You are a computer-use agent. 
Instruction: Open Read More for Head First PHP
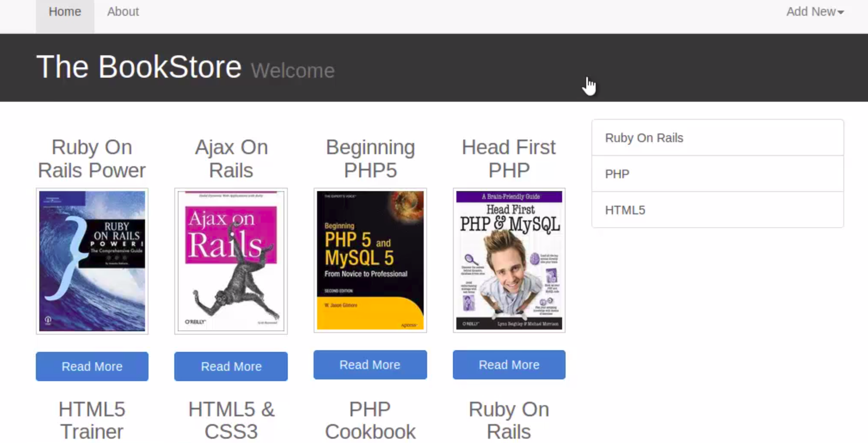pos(509,364)
